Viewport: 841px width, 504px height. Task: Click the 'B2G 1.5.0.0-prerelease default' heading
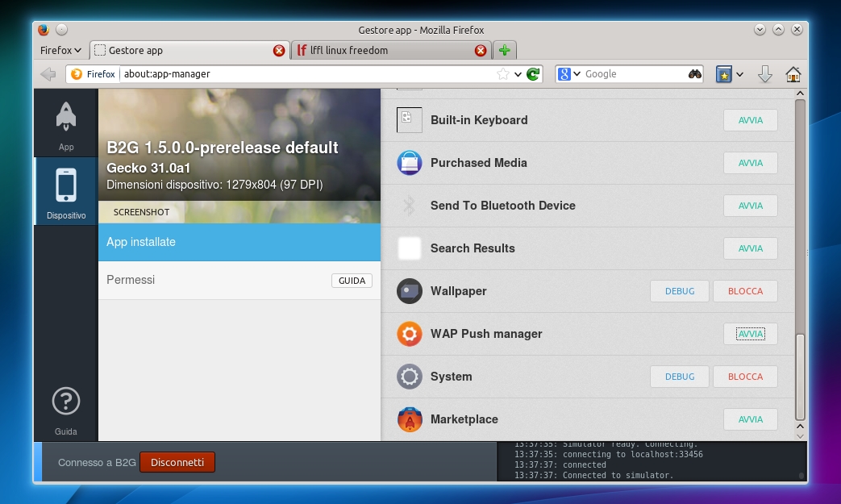tap(222, 148)
